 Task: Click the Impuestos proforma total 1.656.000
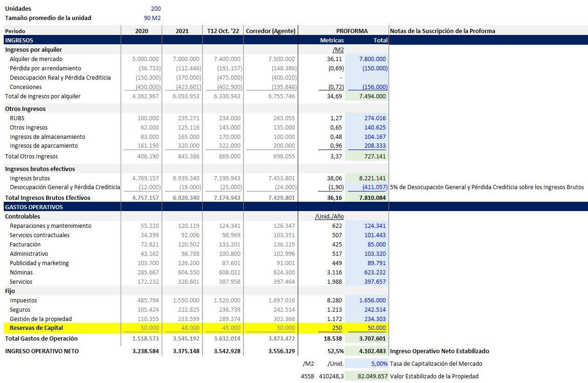coord(372,301)
